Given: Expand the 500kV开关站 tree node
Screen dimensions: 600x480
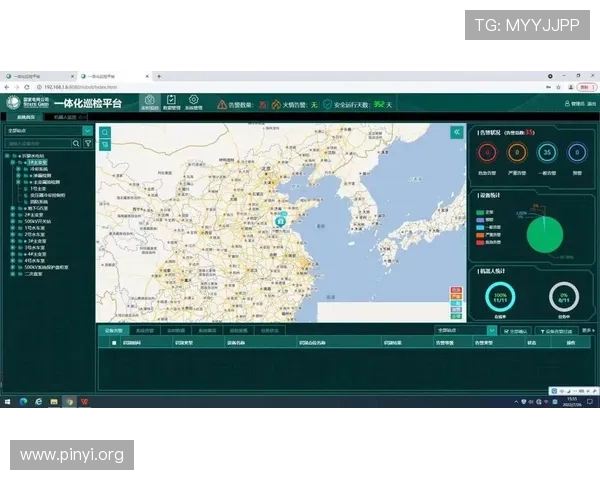Looking at the screenshot, I should click(13, 221).
